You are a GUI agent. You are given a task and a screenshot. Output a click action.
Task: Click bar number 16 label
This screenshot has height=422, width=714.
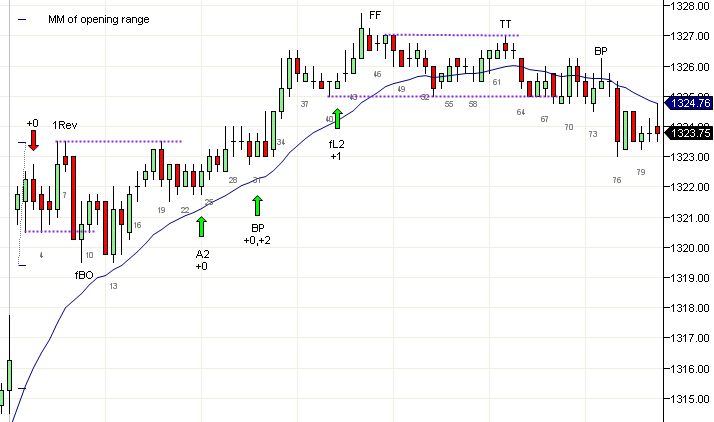tap(138, 225)
